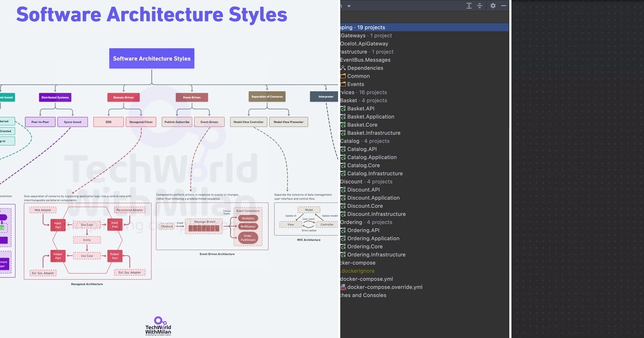
Task: Open the Solution Explorer settings gear
Action: 493,5
